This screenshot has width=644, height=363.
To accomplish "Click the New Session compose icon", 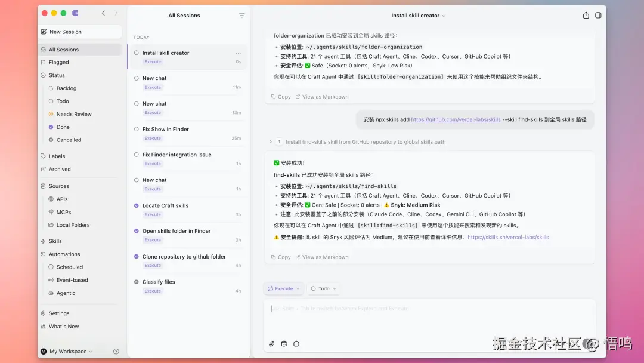I will [x=44, y=32].
